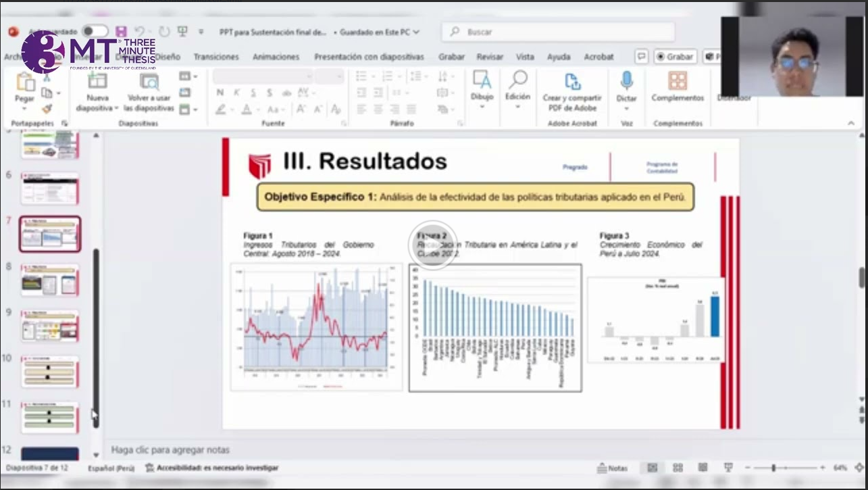Toggle bold (N) formatting
The image size is (868, 490).
[x=220, y=93]
